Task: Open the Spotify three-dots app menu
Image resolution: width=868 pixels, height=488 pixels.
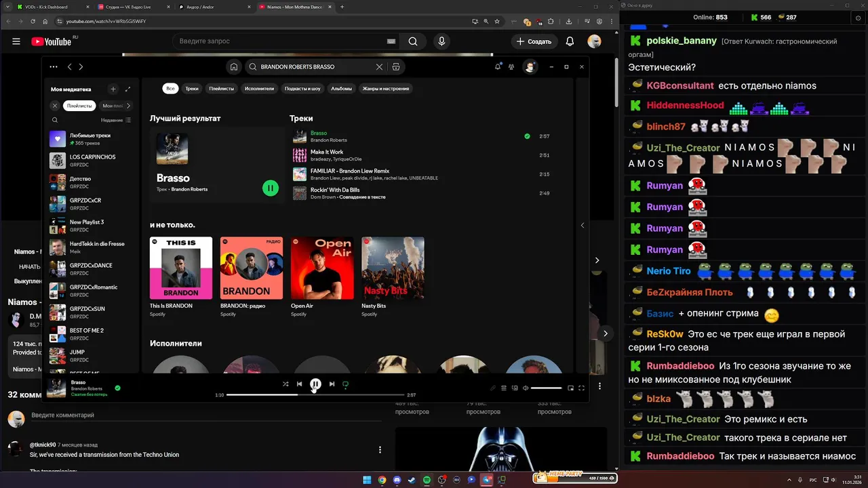Action: coord(54,67)
